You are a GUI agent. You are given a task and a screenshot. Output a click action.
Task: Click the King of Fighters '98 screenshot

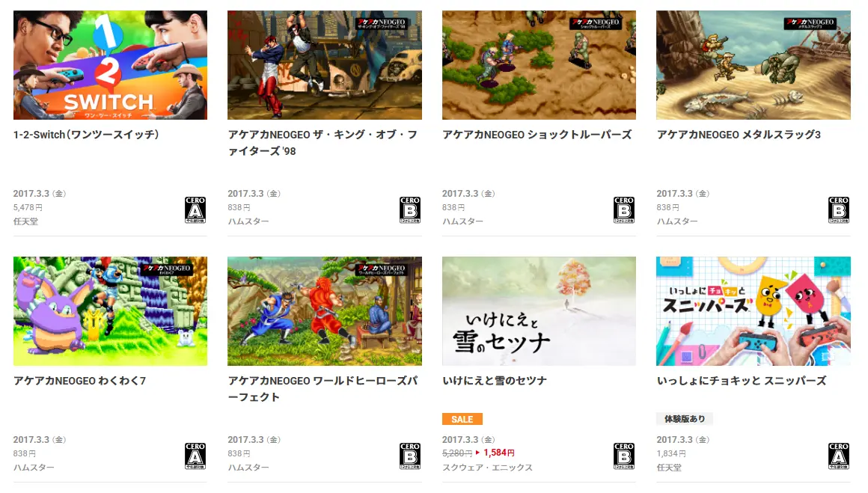325,65
